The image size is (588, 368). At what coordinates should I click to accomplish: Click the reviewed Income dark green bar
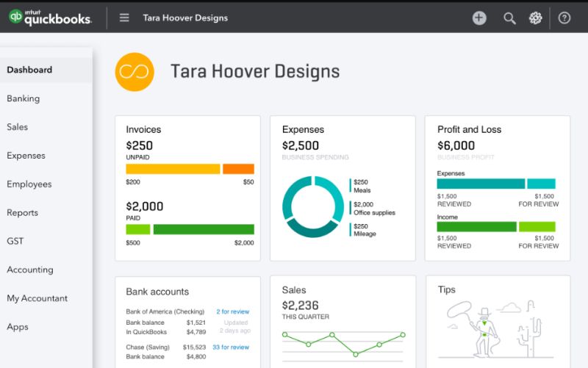(x=476, y=227)
